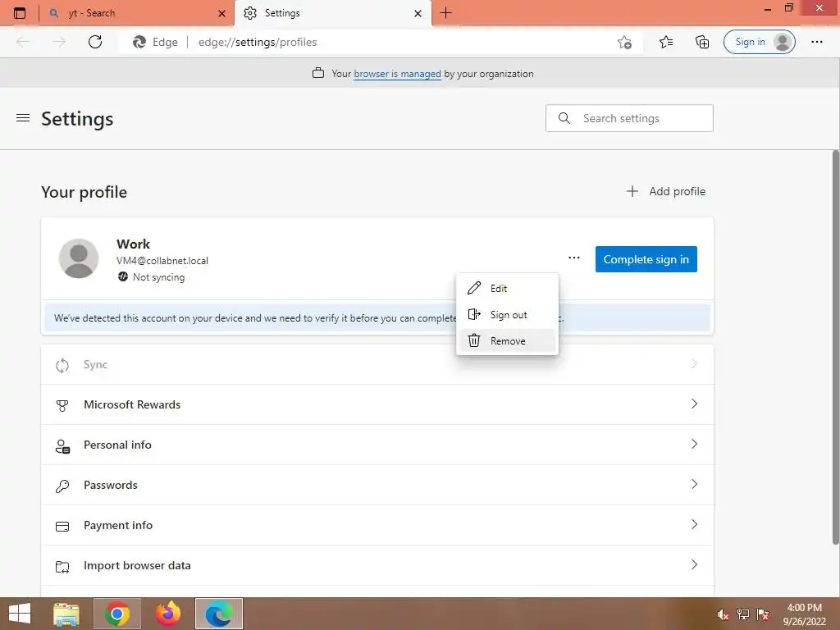
Task: Click the Sign in button in toolbar
Action: [x=759, y=42]
